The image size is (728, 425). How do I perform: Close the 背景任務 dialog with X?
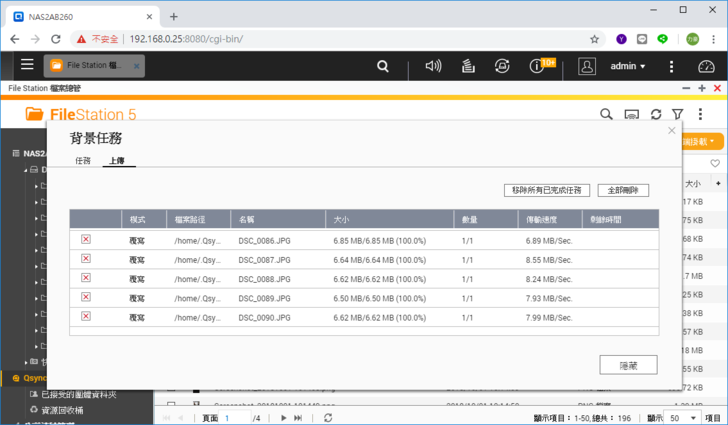tap(672, 130)
